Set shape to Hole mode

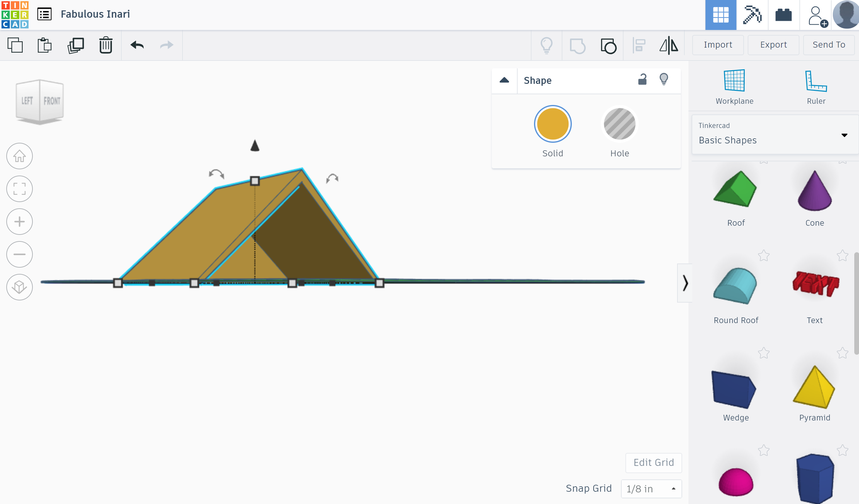click(x=619, y=124)
